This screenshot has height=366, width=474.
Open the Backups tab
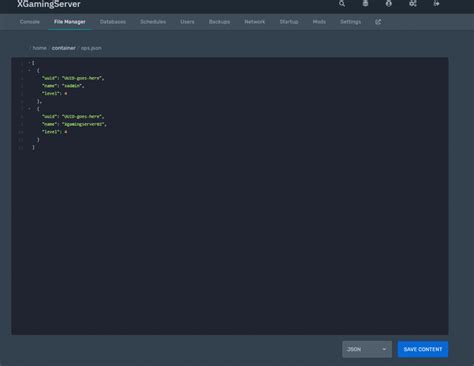219,22
